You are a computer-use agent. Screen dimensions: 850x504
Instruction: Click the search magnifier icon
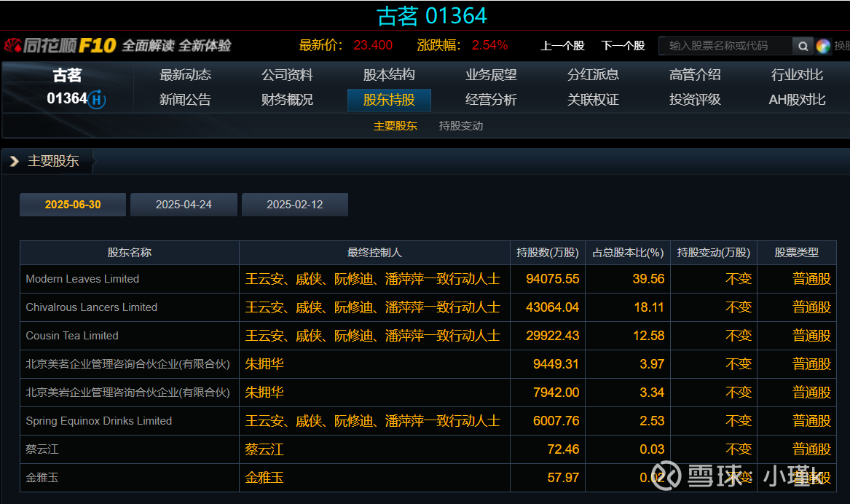pos(803,46)
